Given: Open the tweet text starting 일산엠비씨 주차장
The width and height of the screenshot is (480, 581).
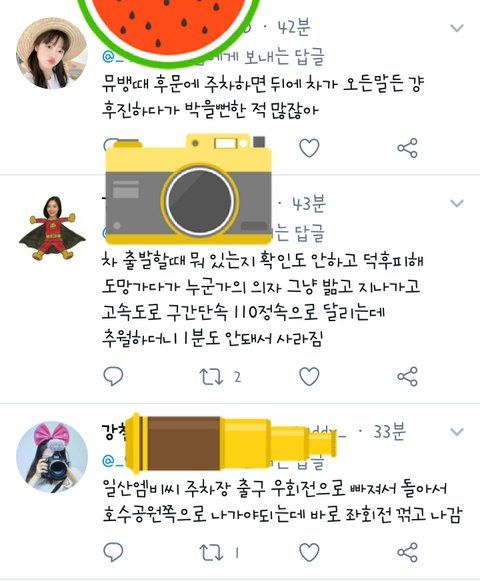Looking at the screenshot, I should point(282,501).
